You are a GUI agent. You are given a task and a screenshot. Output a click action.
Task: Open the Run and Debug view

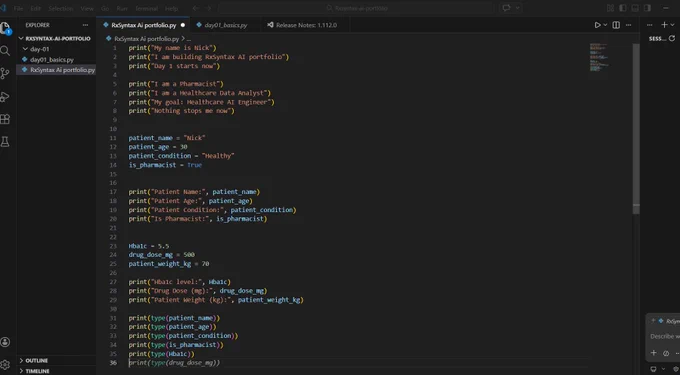(5, 97)
